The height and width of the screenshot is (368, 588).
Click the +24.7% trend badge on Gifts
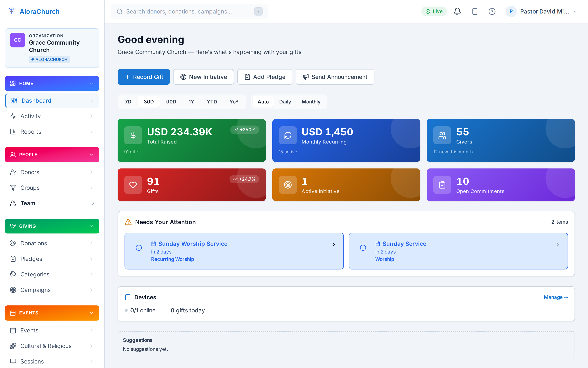[244, 179]
